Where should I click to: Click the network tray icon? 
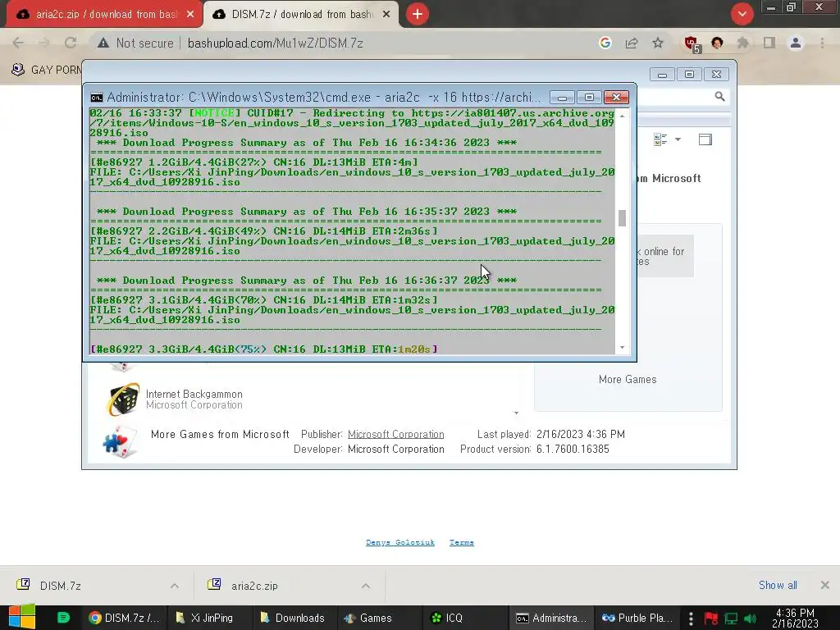coord(731,619)
